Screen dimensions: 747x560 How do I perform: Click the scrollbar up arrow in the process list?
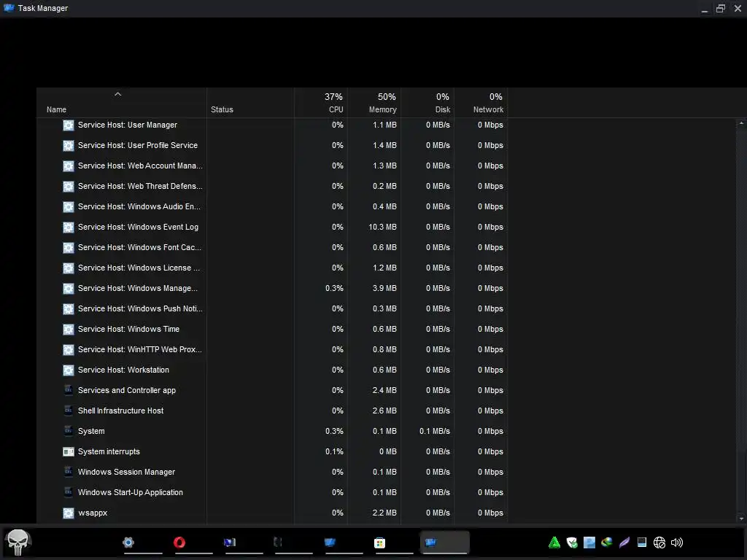pos(741,123)
